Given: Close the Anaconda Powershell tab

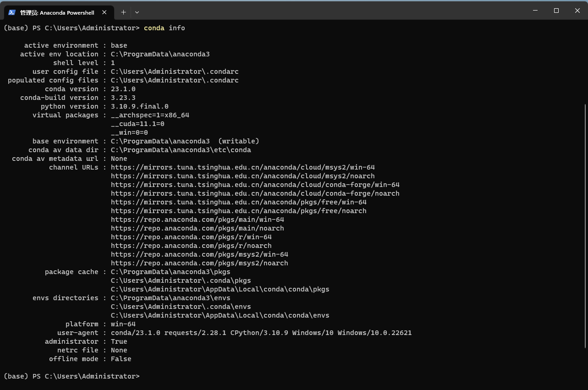Looking at the screenshot, I should coord(104,12).
